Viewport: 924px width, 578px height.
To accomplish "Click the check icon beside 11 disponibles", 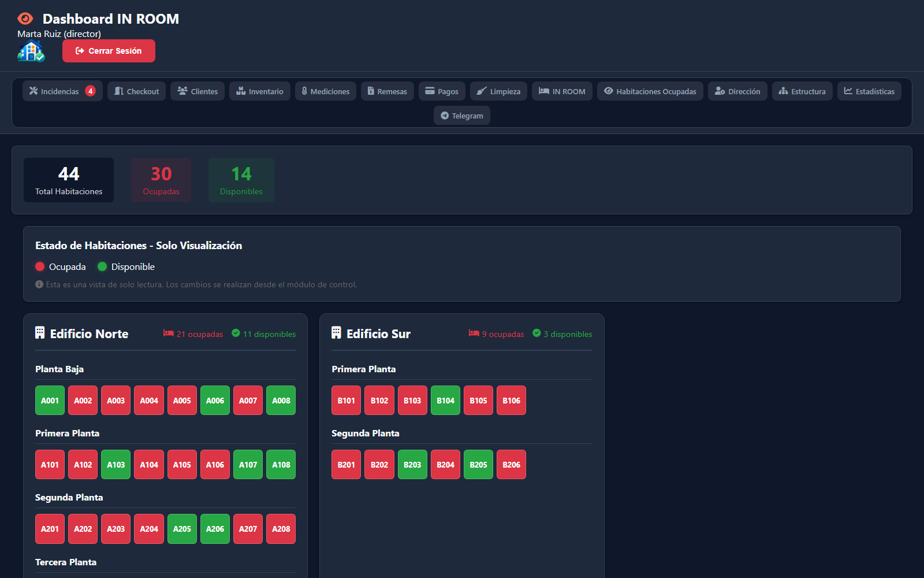I will tap(236, 334).
